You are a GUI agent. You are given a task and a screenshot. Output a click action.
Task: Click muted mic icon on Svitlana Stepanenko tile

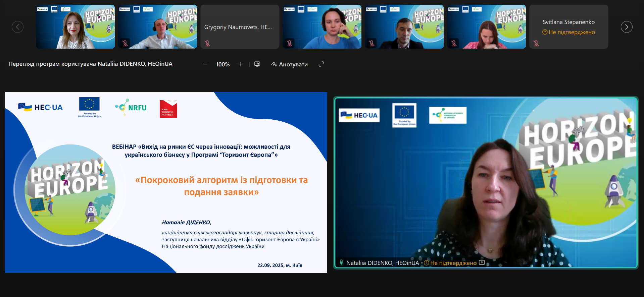point(536,43)
